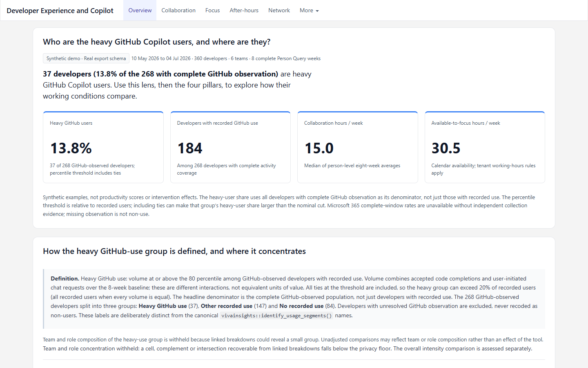Click the date range '10 May 2026 to 04 Jul 2026'
This screenshot has width=588, height=368.
coord(161,58)
